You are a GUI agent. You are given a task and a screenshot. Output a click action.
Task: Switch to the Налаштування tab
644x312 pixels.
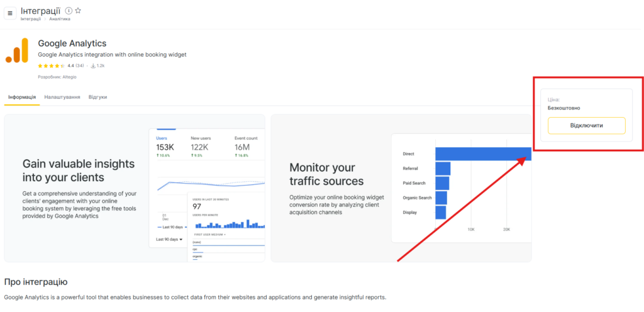(x=62, y=97)
